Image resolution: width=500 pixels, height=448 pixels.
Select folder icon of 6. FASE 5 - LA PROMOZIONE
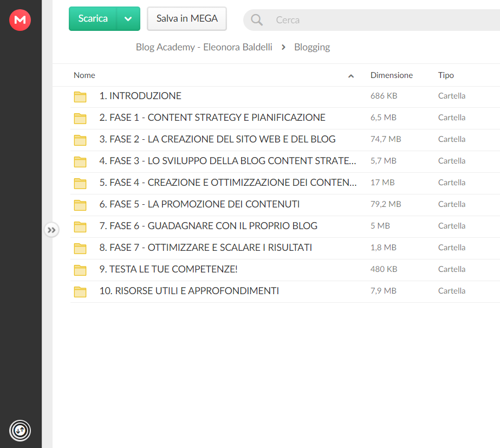point(80,205)
